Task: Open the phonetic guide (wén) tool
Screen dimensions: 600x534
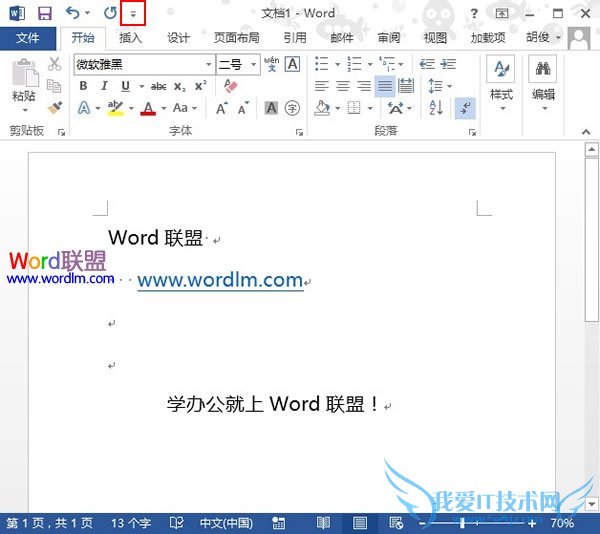Action: click(x=272, y=64)
